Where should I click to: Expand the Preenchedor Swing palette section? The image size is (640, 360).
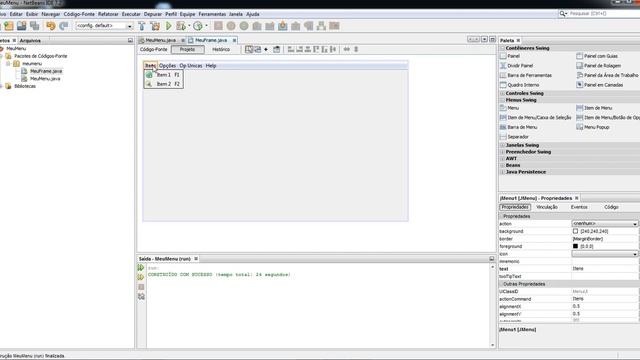click(503, 152)
